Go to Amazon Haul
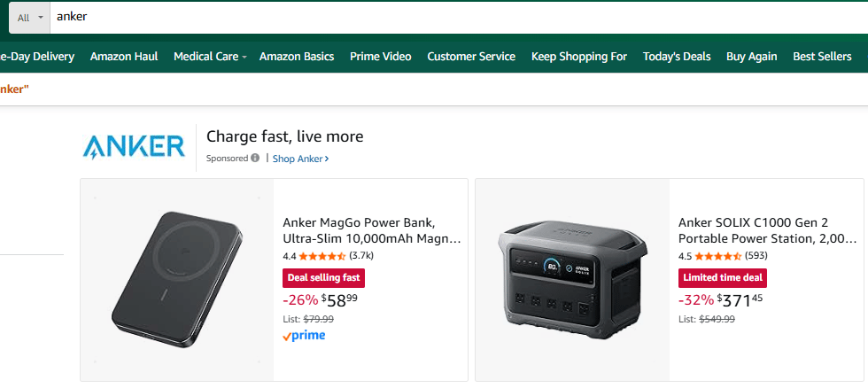 [124, 57]
